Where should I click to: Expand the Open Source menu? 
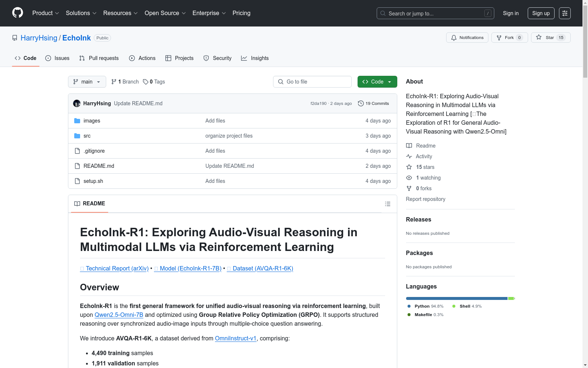[165, 13]
